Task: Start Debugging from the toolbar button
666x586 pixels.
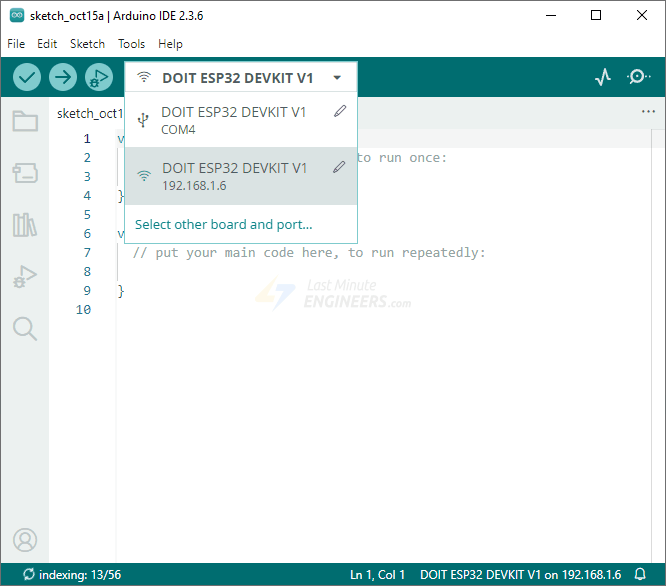Action: (x=99, y=77)
